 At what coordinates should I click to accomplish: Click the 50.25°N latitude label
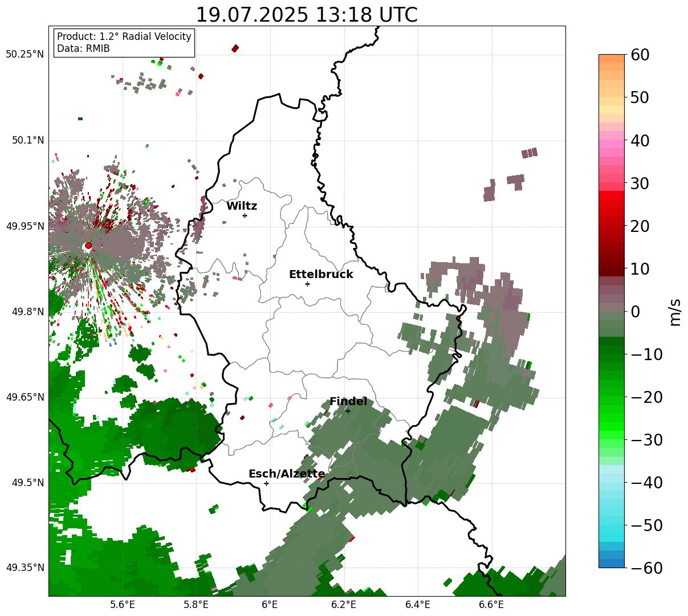click(25, 55)
